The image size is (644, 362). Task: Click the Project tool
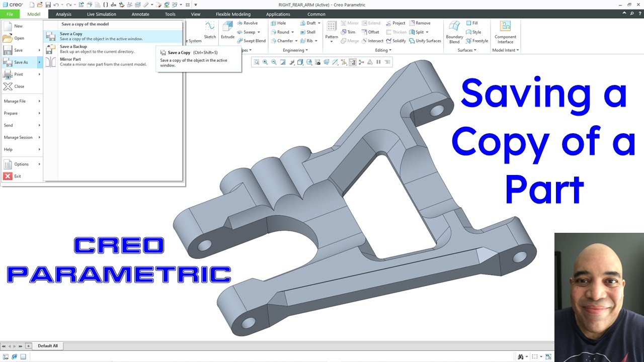(395, 23)
